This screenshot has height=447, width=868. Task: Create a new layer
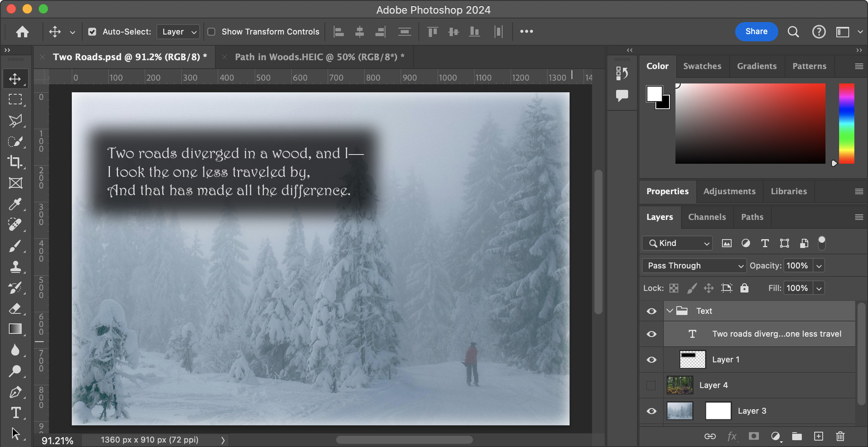tap(819, 436)
